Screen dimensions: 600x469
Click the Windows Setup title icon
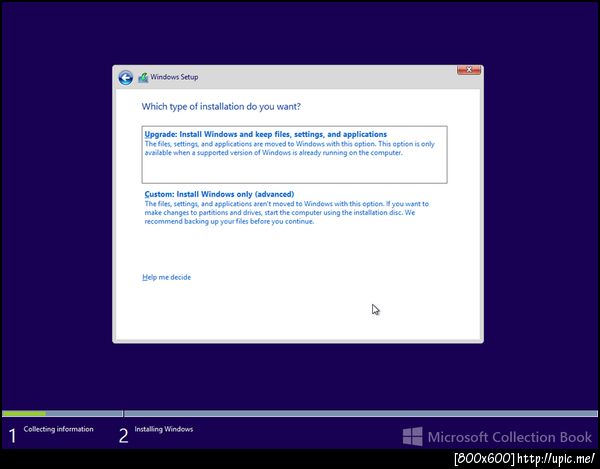[x=143, y=78]
